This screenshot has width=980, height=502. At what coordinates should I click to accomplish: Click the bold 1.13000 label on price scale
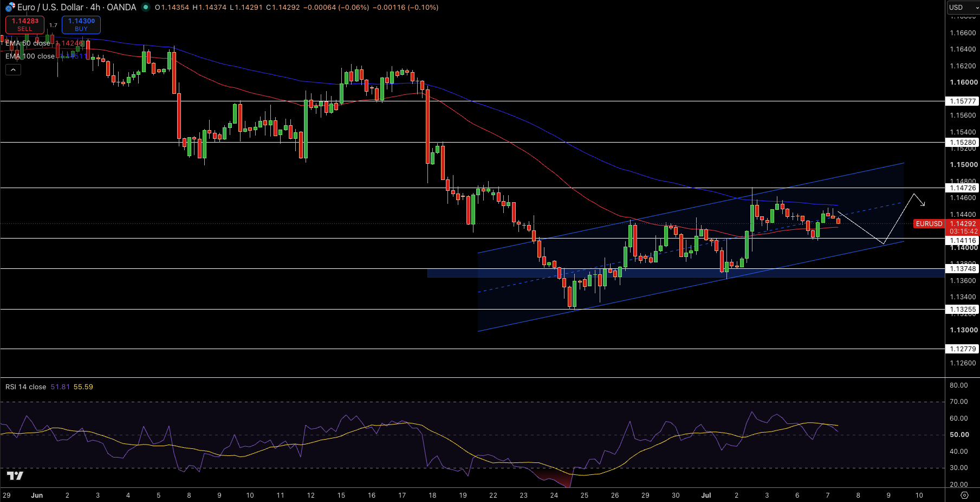click(964, 330)
